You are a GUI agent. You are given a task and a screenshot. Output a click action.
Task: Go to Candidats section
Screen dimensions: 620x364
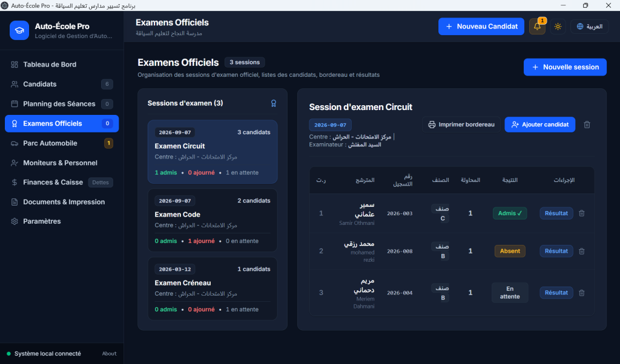pos(62,84)
